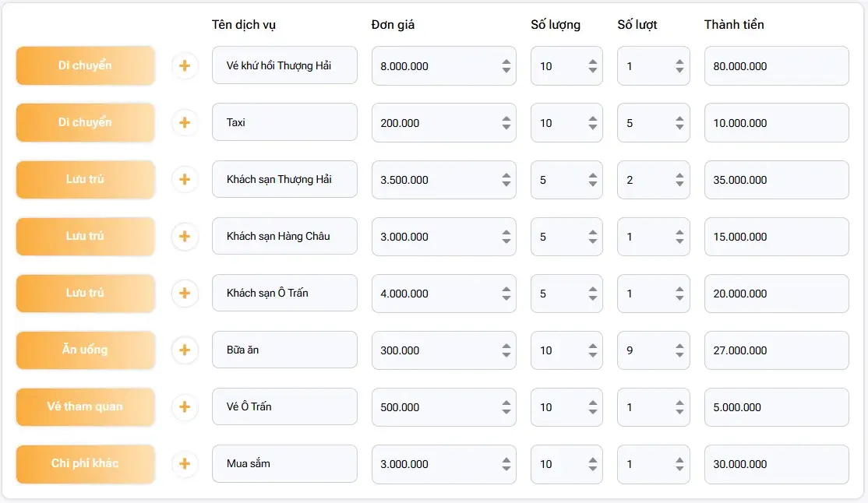
Task: Click the Vé tham quan category button
Action: pos(86,407)
